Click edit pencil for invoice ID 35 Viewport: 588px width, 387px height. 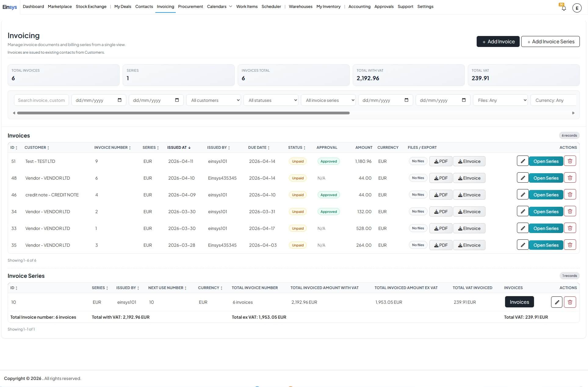coord(522,245)
